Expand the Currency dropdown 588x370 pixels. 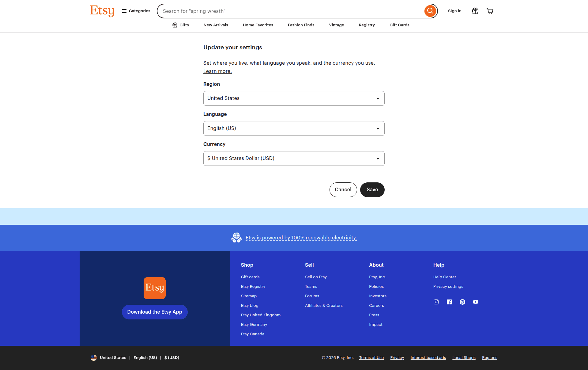(x=294, y=158)
